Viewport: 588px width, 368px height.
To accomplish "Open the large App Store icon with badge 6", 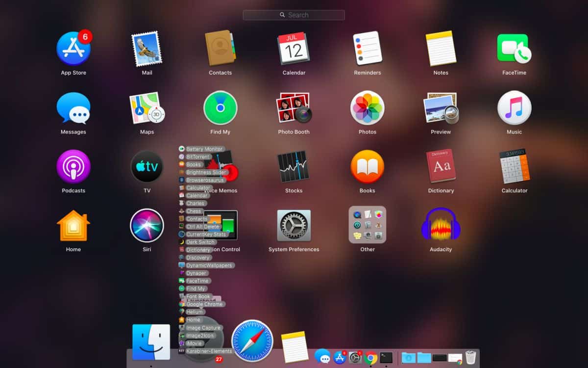I will [x=73, y=49].
